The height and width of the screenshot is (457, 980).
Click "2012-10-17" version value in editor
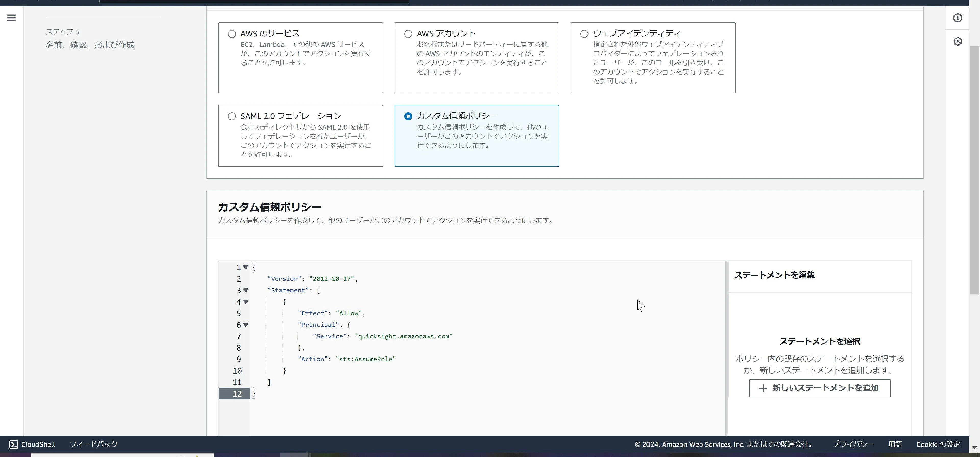(x=331, y=279)
